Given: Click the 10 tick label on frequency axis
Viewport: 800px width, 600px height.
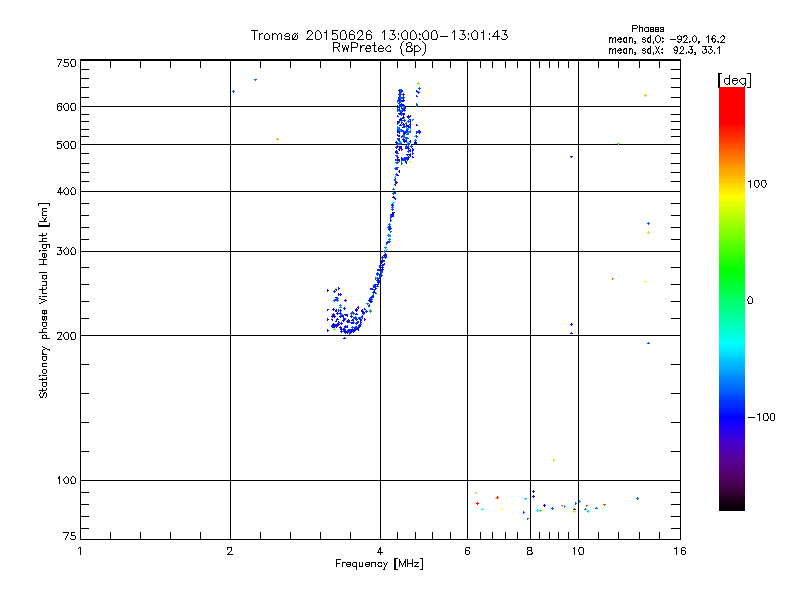Looking at the screenshot, I should point(578,551).
